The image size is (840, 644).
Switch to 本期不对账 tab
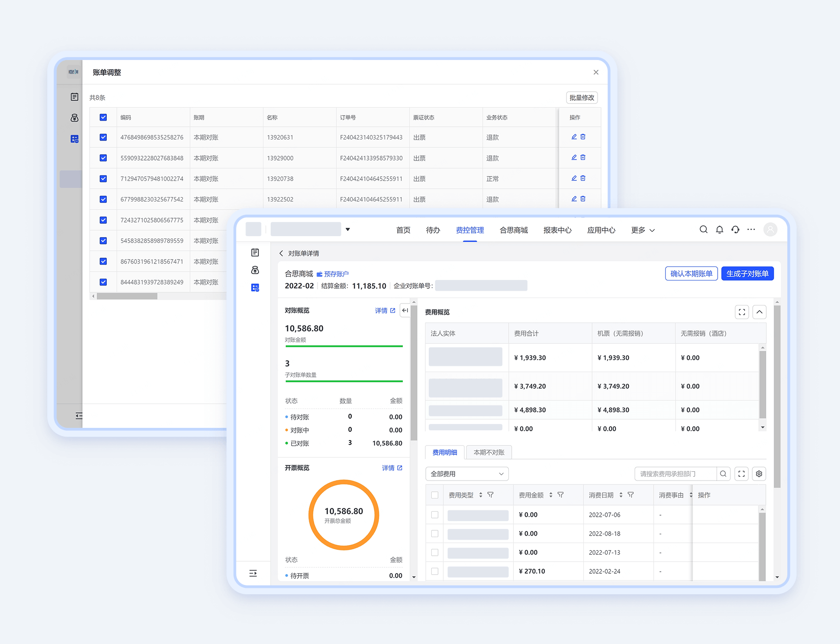point(489,452)
